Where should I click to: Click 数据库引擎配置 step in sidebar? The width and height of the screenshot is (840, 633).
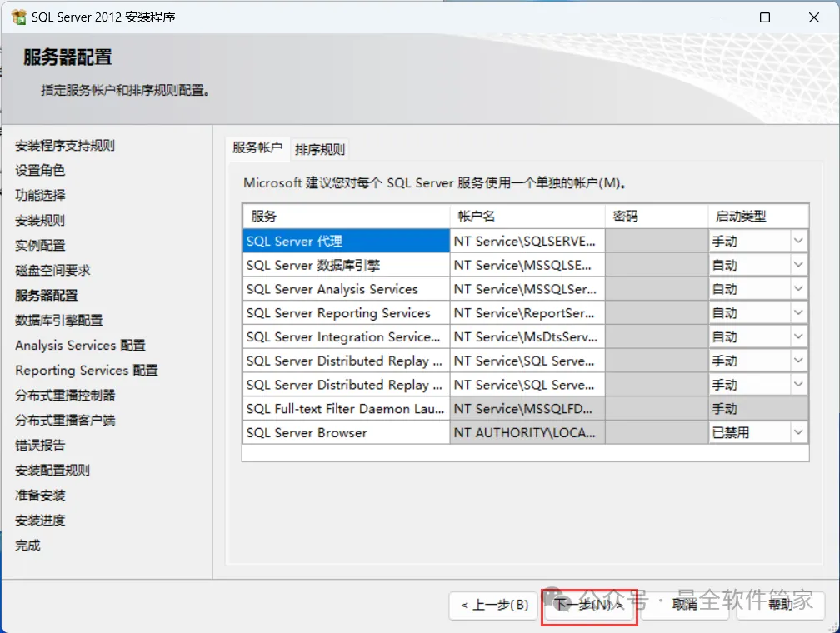(59, 321)
